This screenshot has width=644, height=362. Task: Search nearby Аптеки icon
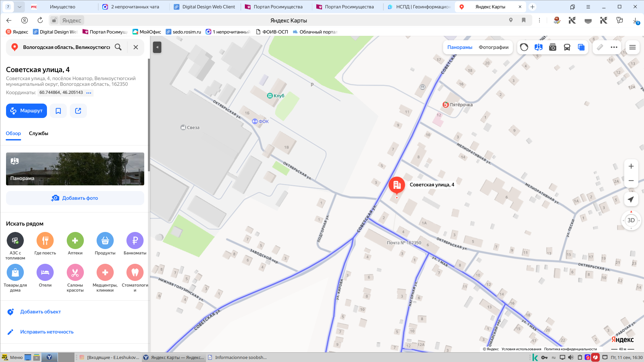click(x=75, y=240)
